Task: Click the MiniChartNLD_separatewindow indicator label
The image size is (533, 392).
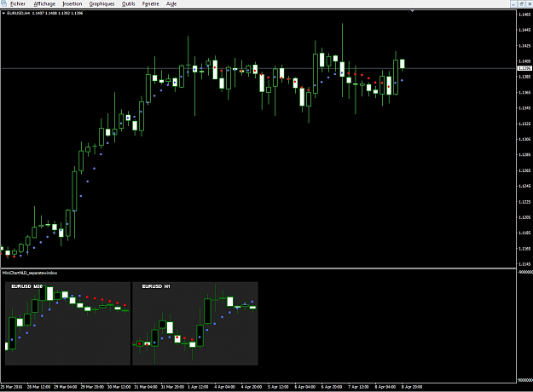Action: pos(30,273)
